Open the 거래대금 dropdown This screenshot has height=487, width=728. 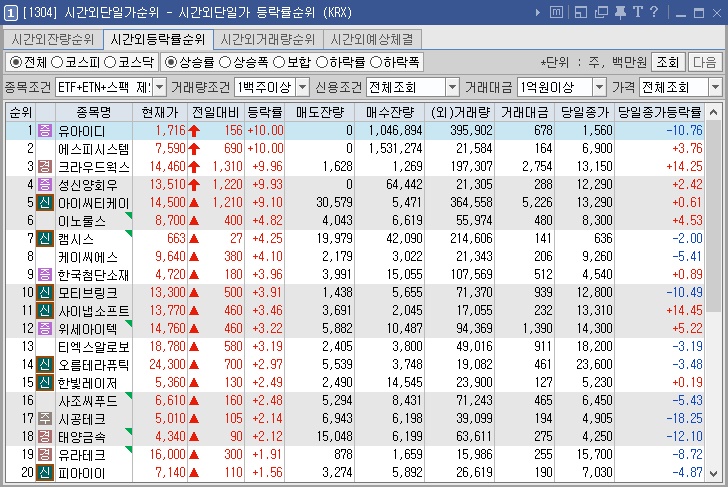click(599, 87)
